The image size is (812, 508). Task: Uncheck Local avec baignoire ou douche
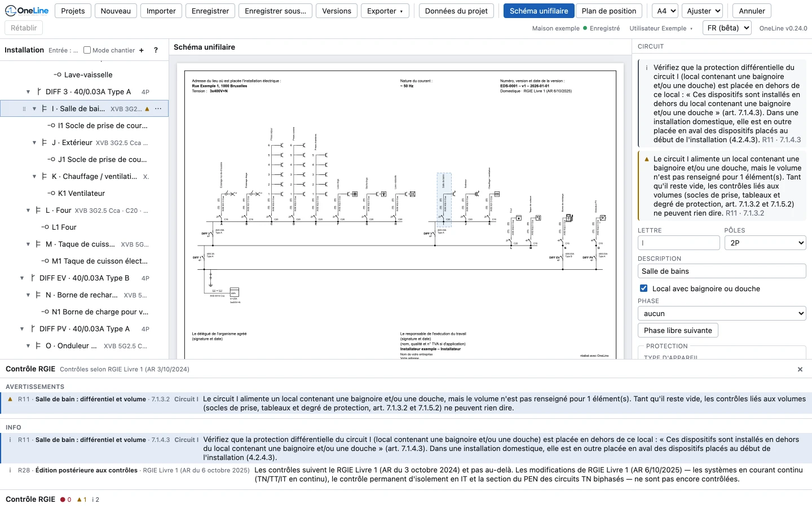(x=643, y=288)
